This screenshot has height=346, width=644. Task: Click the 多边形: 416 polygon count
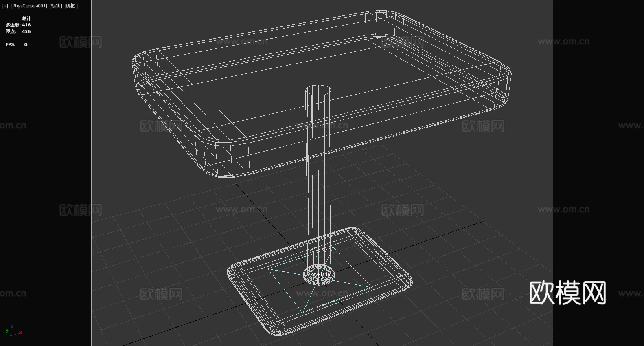click(x=18, y=25)
